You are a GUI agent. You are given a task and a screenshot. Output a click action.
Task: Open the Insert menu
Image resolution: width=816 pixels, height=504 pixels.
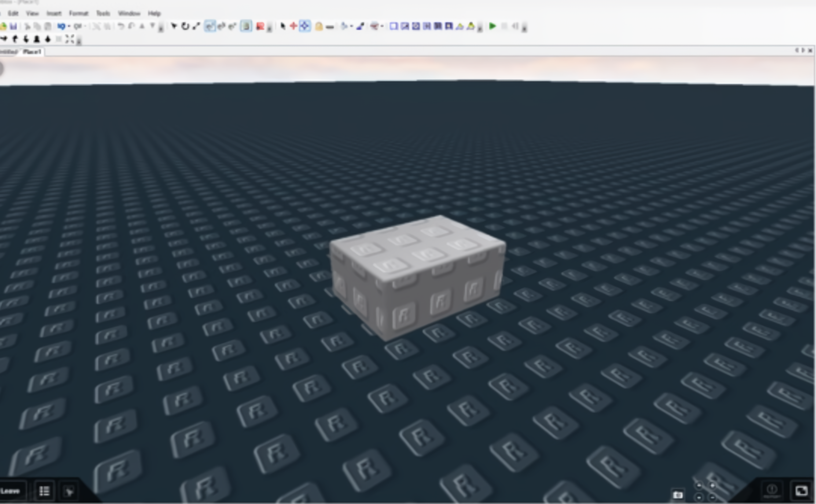point(54,13)
